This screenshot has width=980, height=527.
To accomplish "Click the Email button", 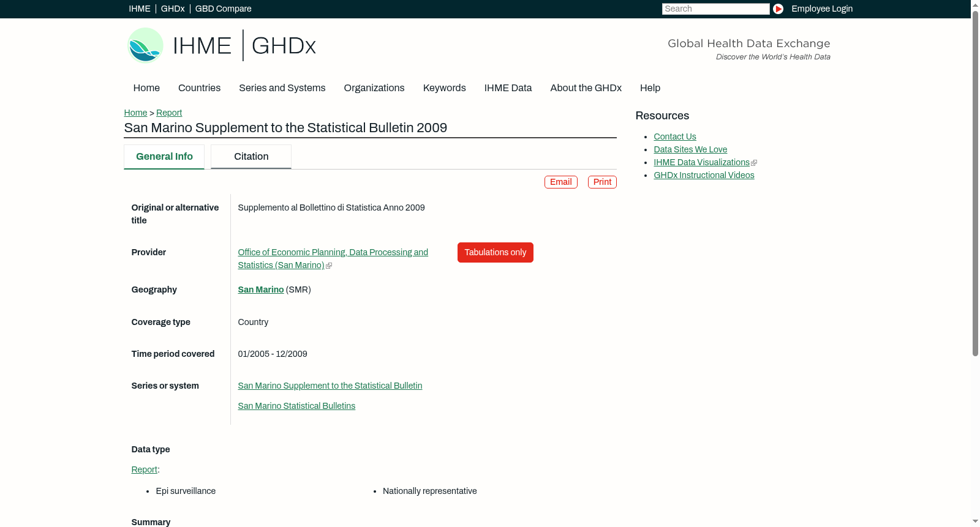I will (x=561, y=182).
